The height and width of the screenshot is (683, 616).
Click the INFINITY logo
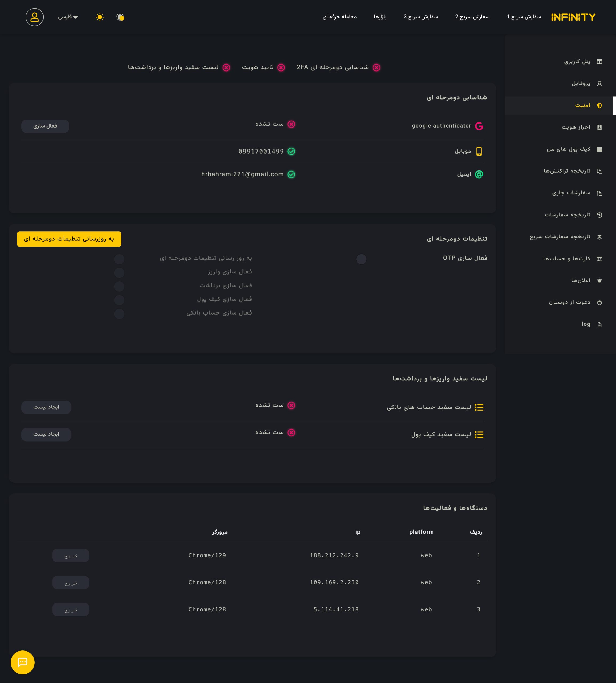point(573,17)
